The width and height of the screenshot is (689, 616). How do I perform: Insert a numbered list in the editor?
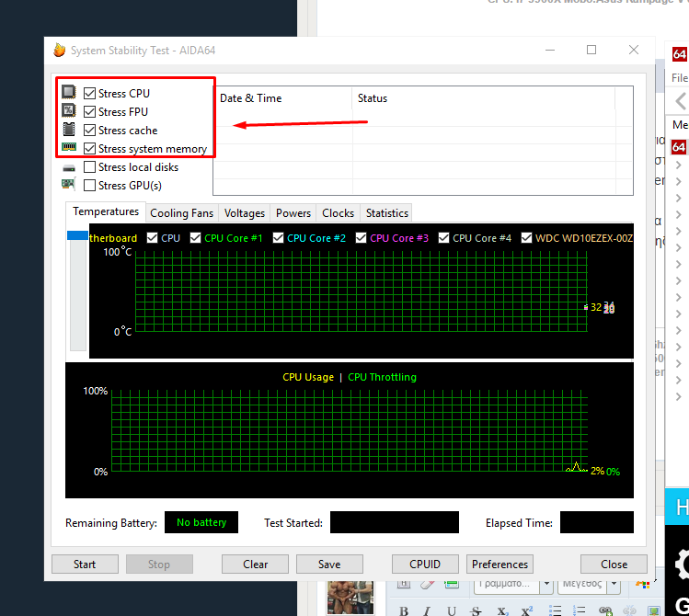click(x=580, y=610)
